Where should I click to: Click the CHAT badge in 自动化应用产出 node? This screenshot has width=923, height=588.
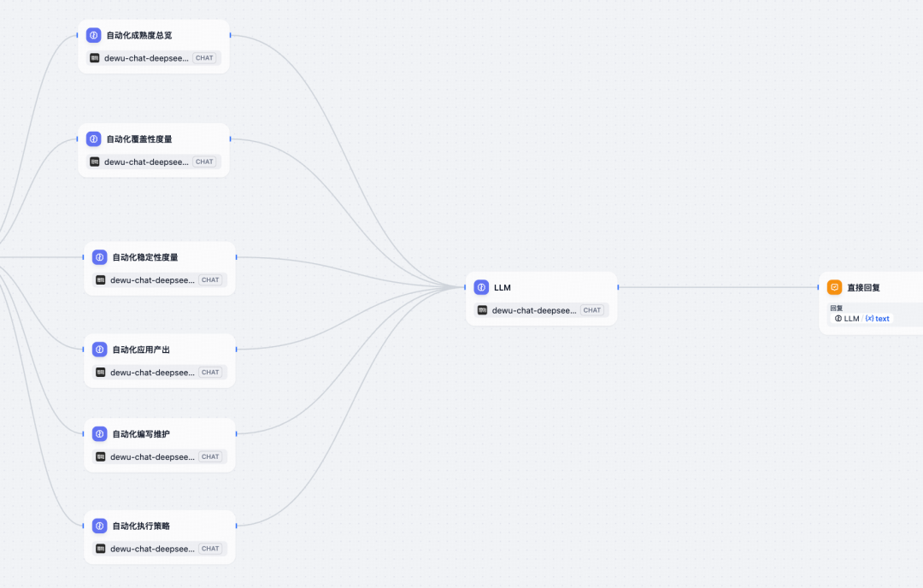pos(210,372)
